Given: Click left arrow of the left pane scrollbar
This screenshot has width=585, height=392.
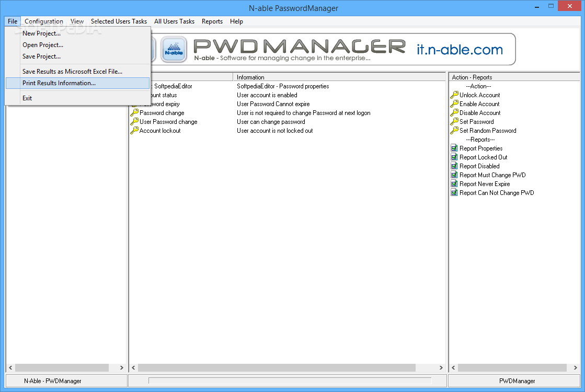Looking at the screenshot, I should (10, 368).
